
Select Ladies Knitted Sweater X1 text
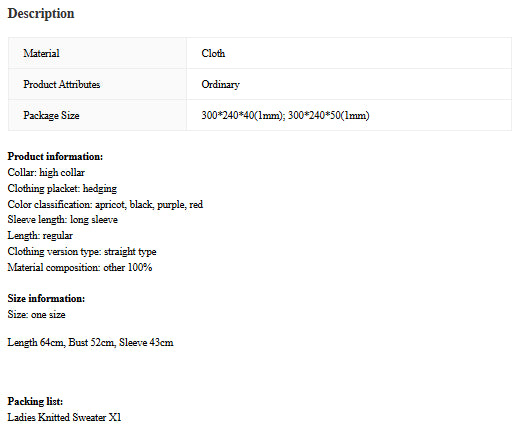click(x=64, y=417)
